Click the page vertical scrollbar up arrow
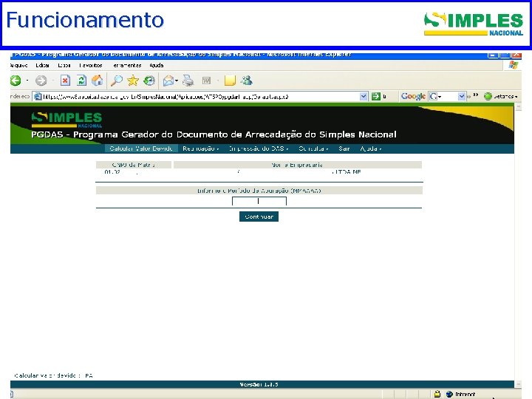 [x=518, y=107]
